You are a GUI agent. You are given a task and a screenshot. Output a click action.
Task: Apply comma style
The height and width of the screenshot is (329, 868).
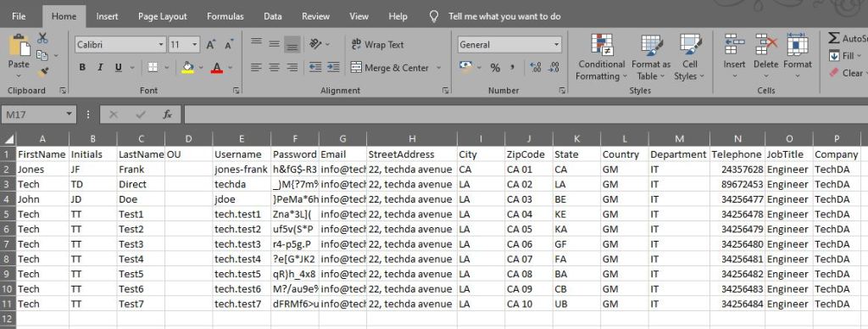pos(513,68)
